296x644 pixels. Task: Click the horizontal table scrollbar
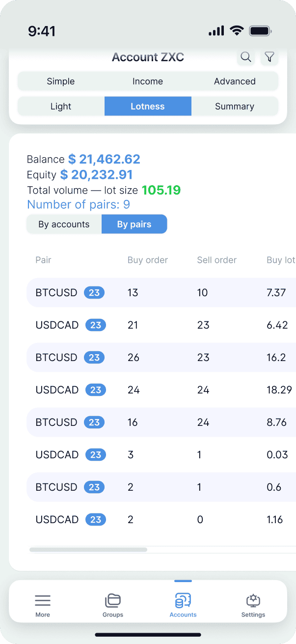pos(88,550)
